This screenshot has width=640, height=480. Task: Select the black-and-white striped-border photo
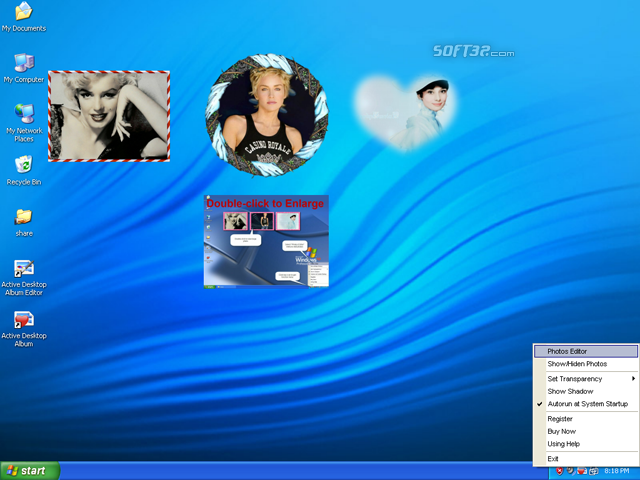tap(109, 116)
